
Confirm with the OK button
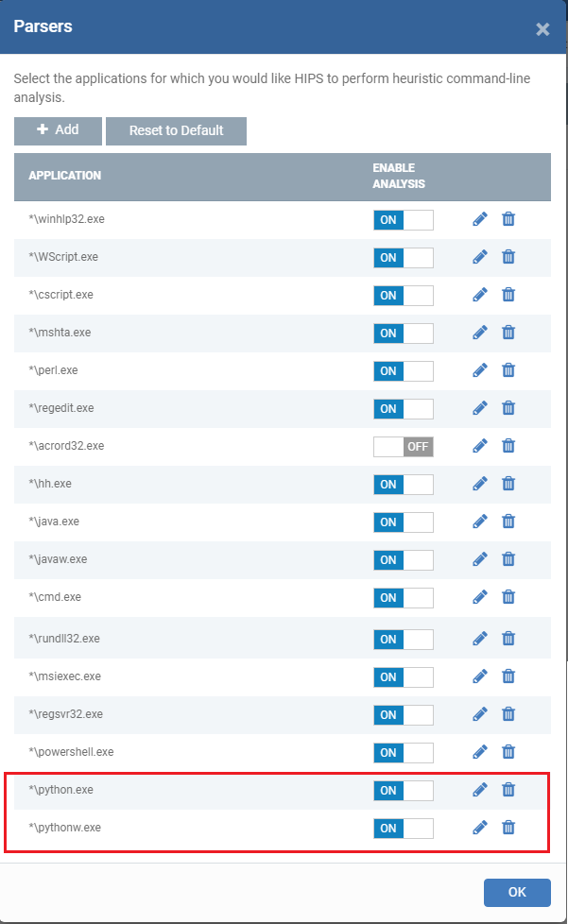tap(517, 892)
